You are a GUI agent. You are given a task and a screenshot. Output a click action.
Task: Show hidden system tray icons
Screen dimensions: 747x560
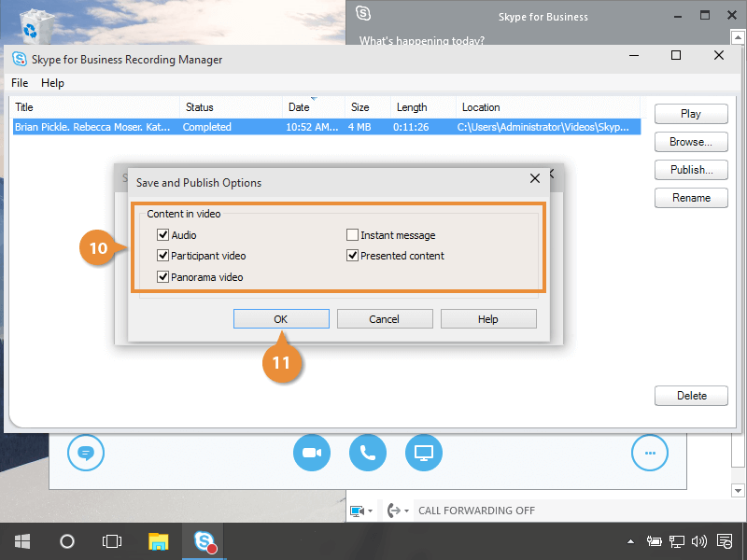631,541
